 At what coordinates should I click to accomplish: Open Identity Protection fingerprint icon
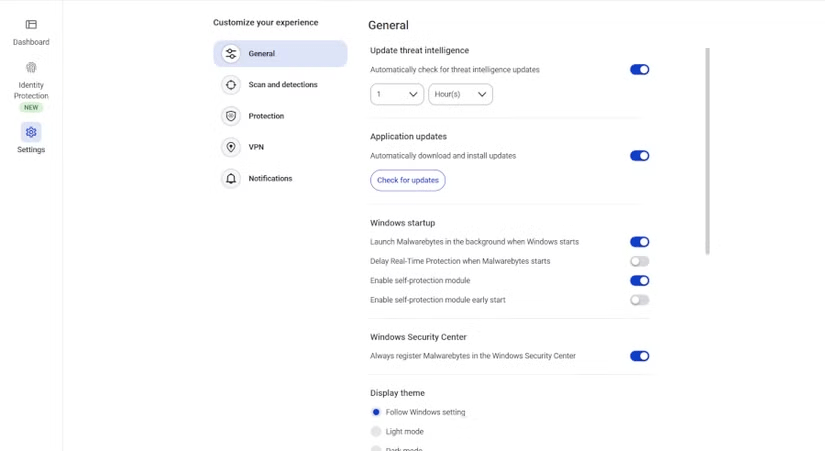[31, 68]
